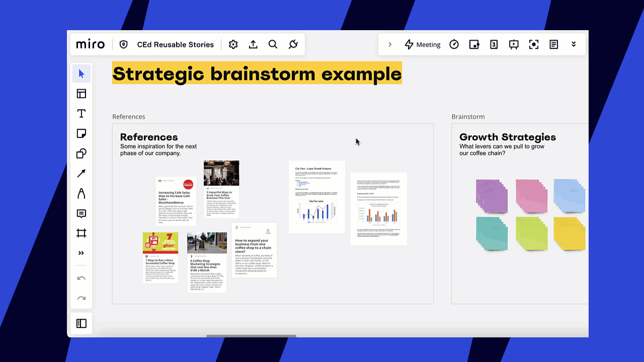Select the Text tool
The width and height of the screenshot is (644, 362).
pyautogui.click(x=82, y=114)
